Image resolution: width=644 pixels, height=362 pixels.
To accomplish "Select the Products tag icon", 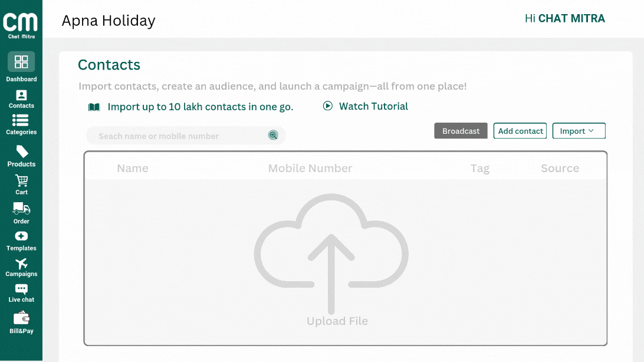I will pyautogui.click(x=22, y=152).
